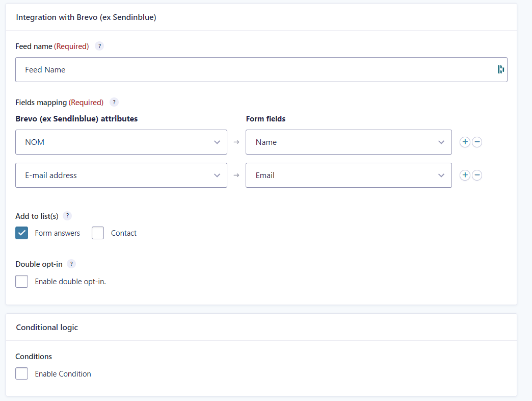Uncheck the Form answers list checkbox
This screenshot has width=532, height=401.
[x=22, y=233]
